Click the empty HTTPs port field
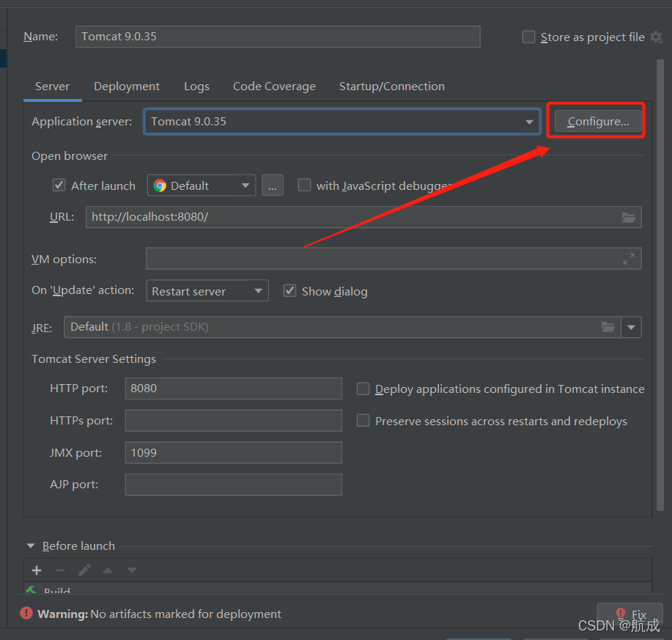The height and width of the screenshot is (640, 672). 234,421
